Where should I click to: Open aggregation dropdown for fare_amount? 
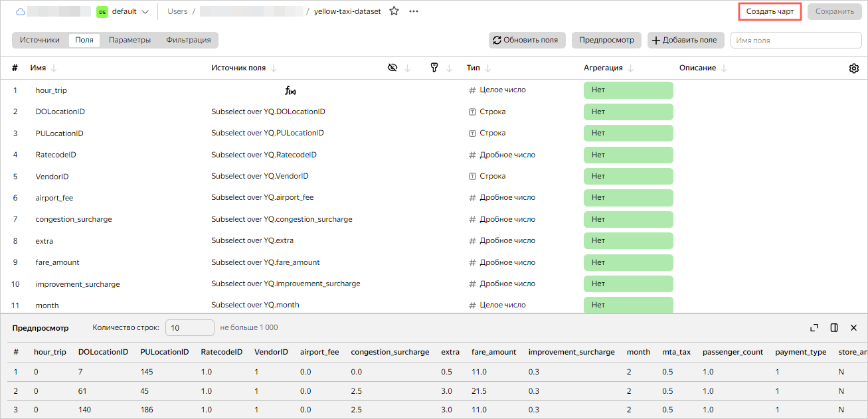point(628,262)
